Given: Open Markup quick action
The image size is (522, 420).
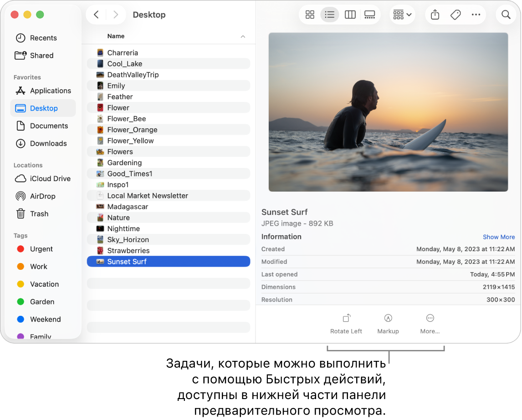Looking at the screenshot, I should point(388,324).
